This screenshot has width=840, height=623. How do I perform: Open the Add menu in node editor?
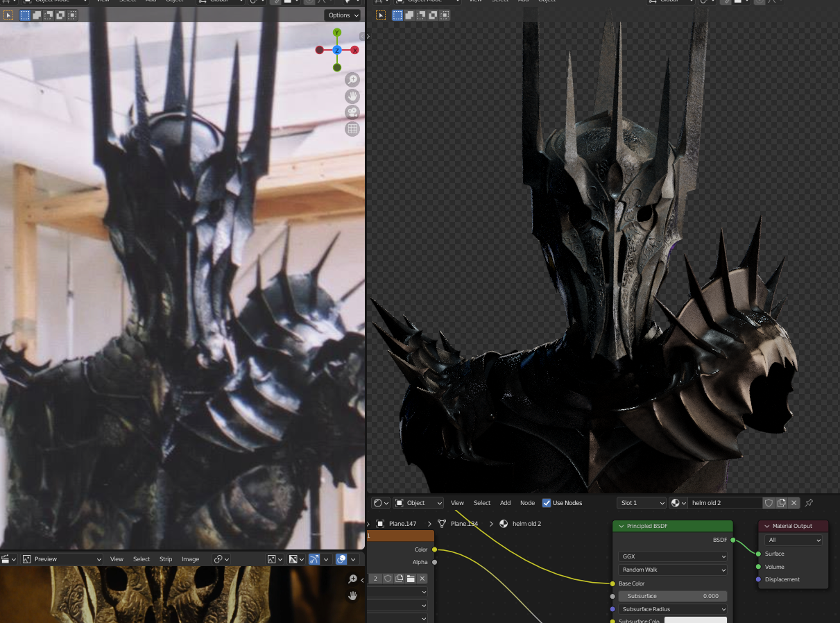(506, 503)
